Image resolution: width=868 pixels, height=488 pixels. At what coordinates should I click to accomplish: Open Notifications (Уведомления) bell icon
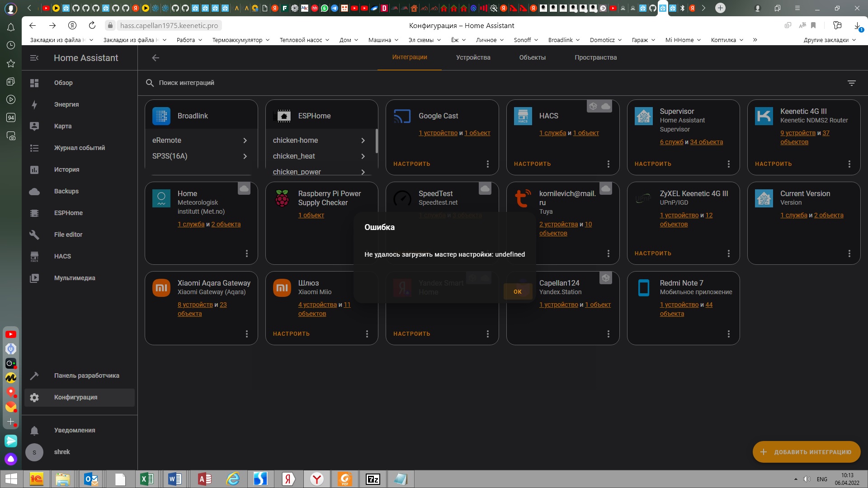34,430
